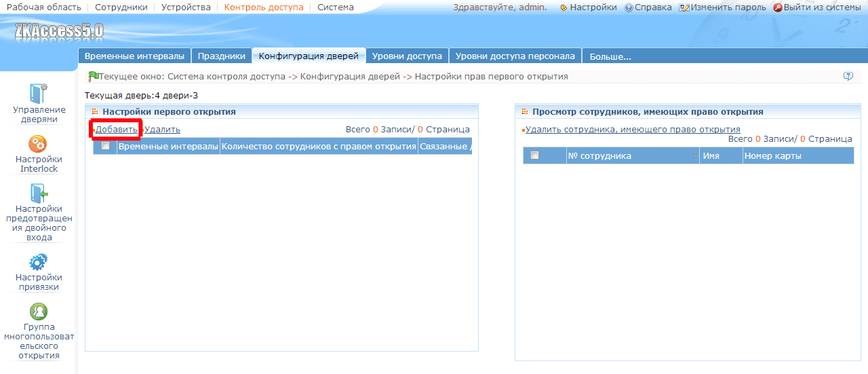Click the Добавить link
Screen dimensions: 868x374
116,130
